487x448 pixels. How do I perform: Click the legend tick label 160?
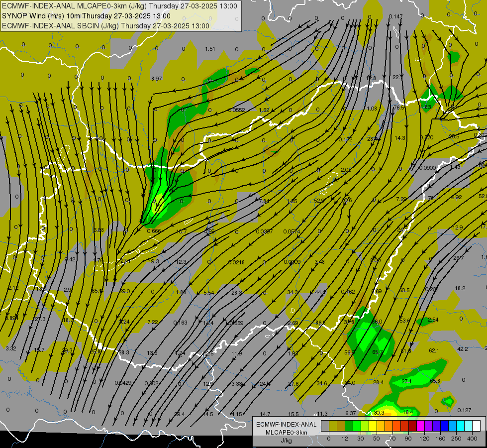pos(440,439)
